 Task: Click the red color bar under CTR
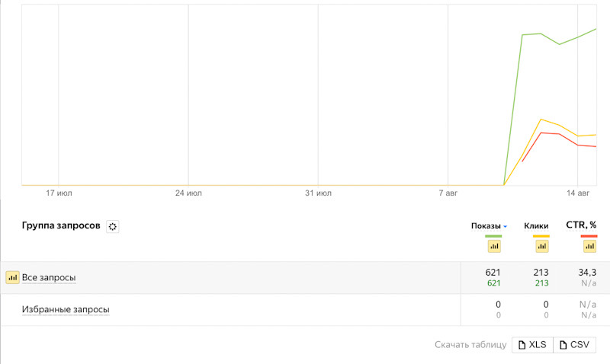[589, 236]
